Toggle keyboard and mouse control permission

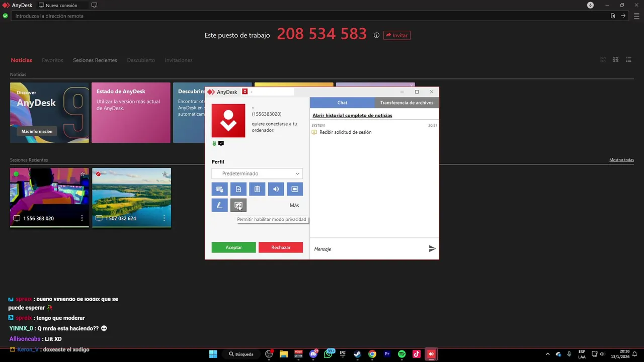point(219,189)
